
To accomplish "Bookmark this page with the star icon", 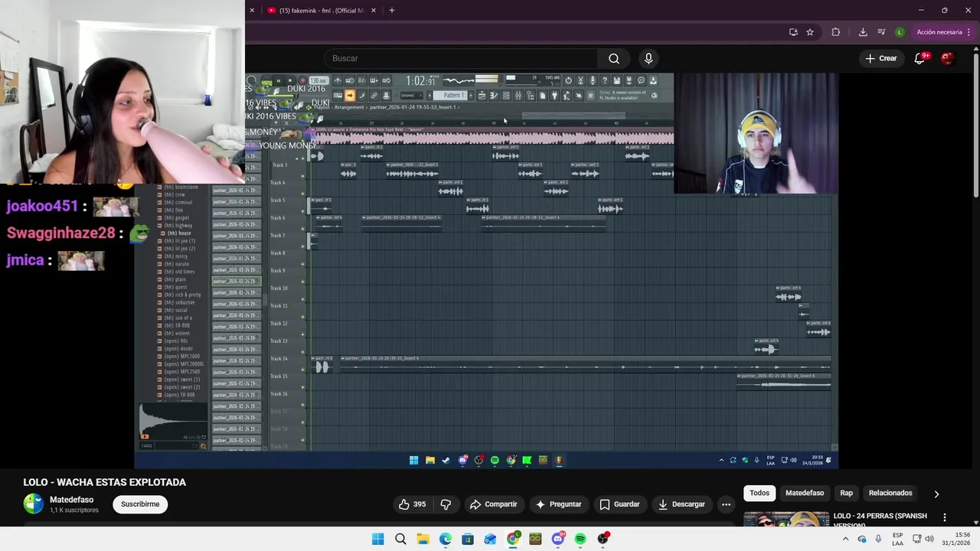I will (x=810, y=32).
